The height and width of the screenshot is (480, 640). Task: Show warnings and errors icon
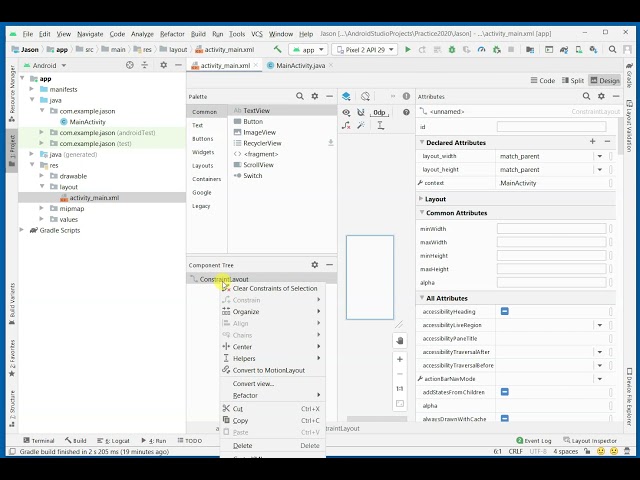pyautogui.click(x=406, y=96)
